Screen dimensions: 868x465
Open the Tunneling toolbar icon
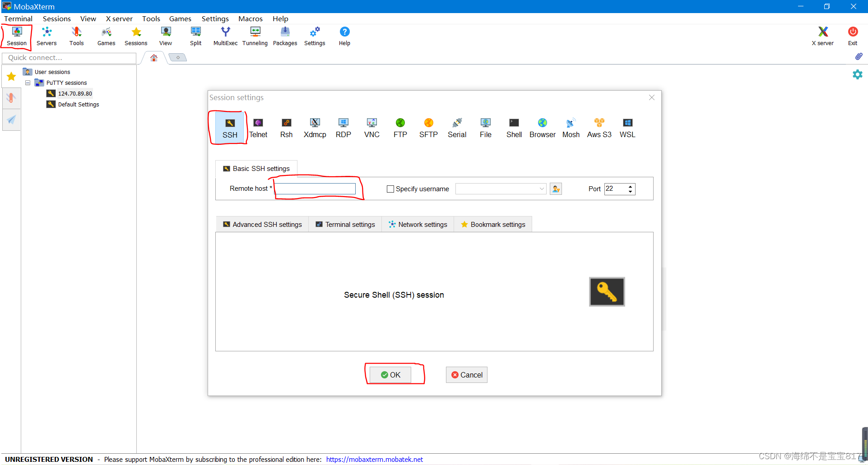[255, 36]
